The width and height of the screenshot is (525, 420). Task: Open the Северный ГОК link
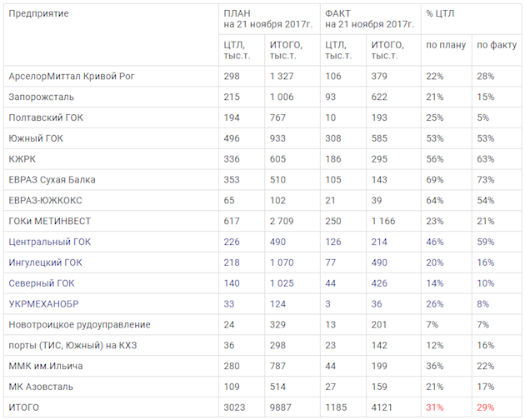coord(42,282)
